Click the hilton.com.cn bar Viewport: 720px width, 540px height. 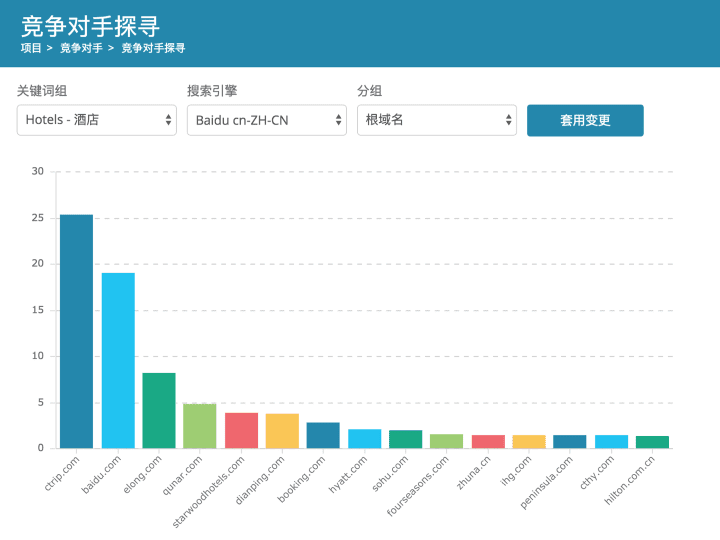[x=652, y=442]
